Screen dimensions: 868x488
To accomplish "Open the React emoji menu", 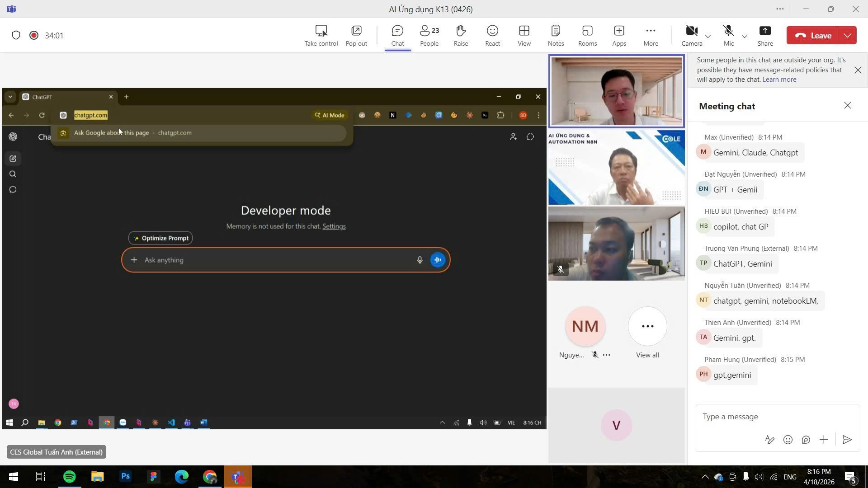I will pyautogui.click(x=492, y=35).
